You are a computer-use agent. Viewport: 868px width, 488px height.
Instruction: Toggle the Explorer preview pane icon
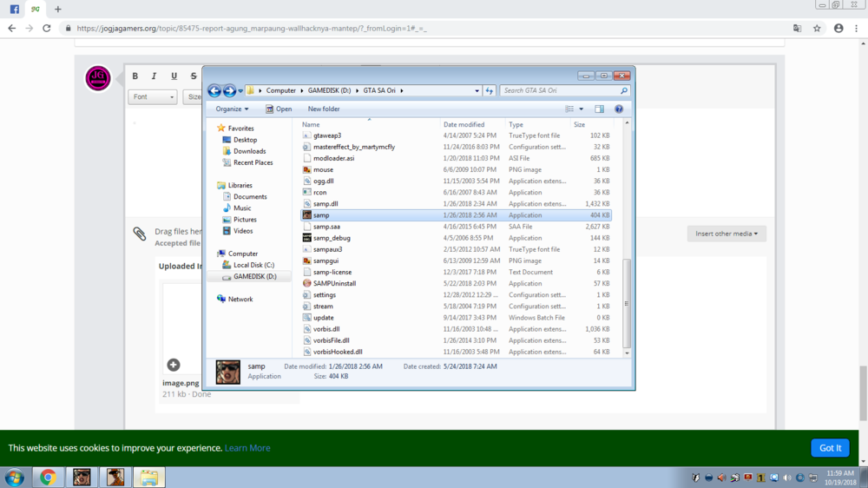600,109
